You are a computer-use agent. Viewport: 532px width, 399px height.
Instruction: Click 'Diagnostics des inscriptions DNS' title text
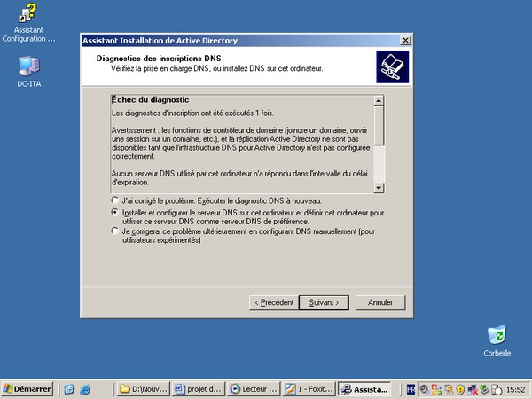[159, 58]
